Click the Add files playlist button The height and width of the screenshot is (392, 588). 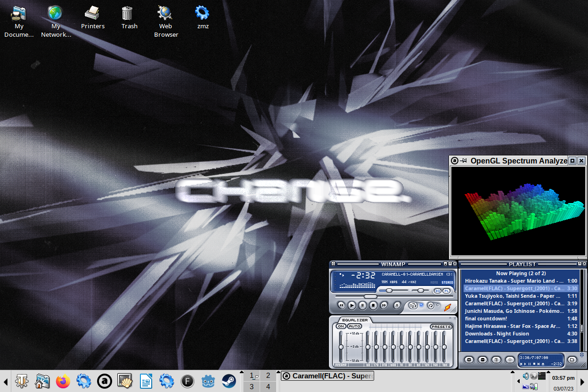tap(469, 359)
